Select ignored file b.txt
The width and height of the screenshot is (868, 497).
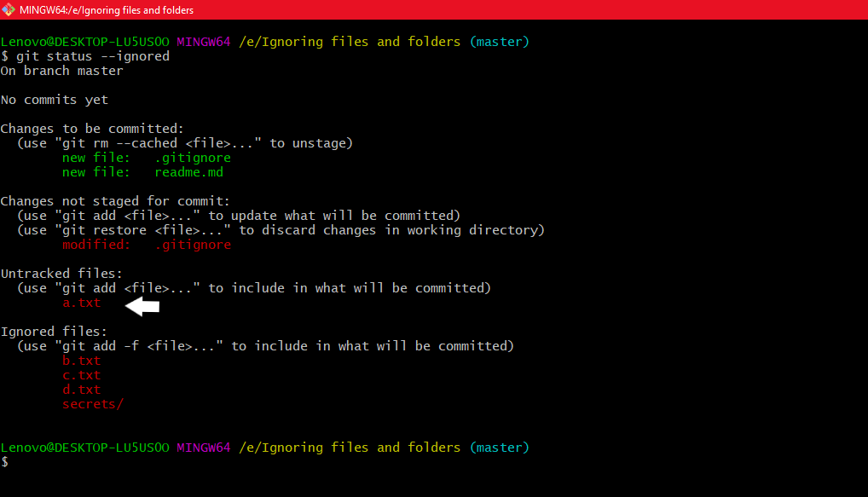81,361
